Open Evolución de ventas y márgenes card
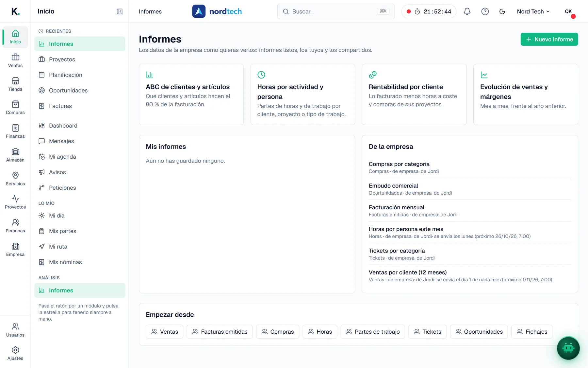The height and width of the screenshot is (368, 588). tap(525, 95)
